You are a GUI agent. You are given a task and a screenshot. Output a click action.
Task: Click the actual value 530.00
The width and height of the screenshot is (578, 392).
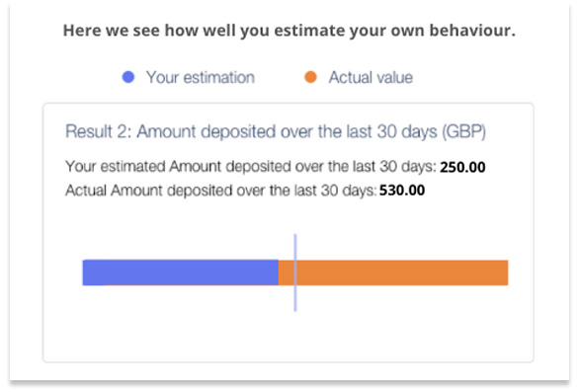coord(402,191)
